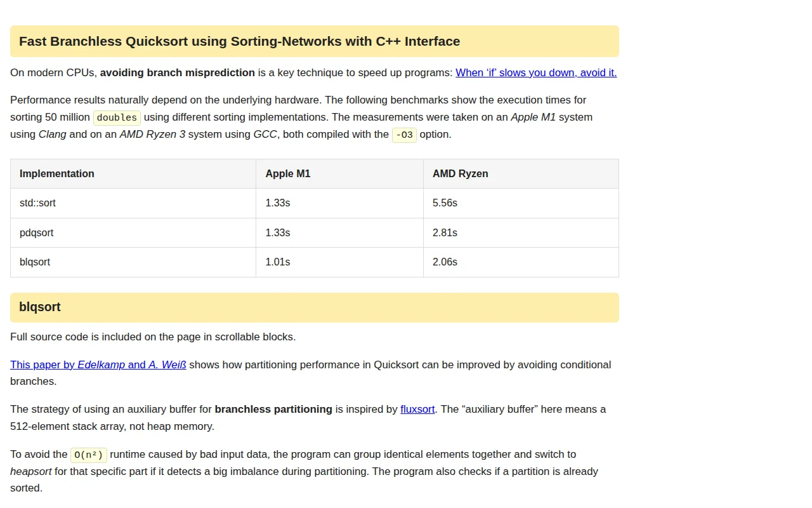Click the inline code "-O3"
This screenshot has width=812, height=508.
pyautogui.click(x=404, y=135)
